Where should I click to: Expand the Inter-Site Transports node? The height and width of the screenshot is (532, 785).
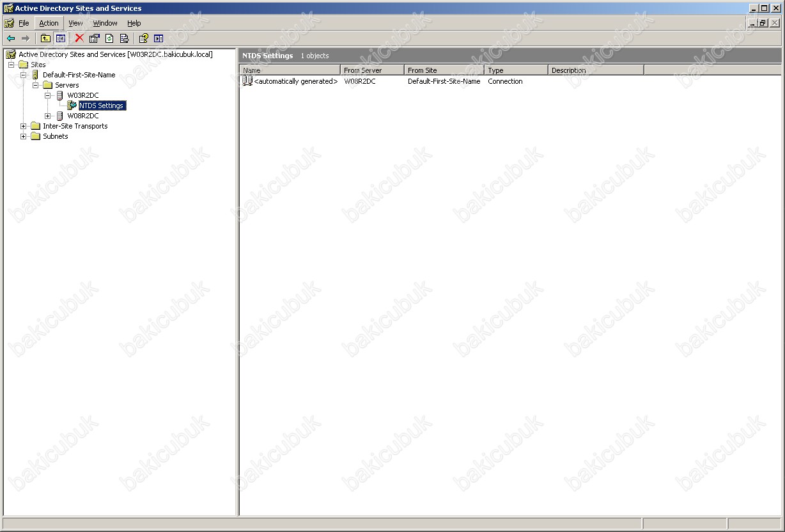(x=24, y=126)
